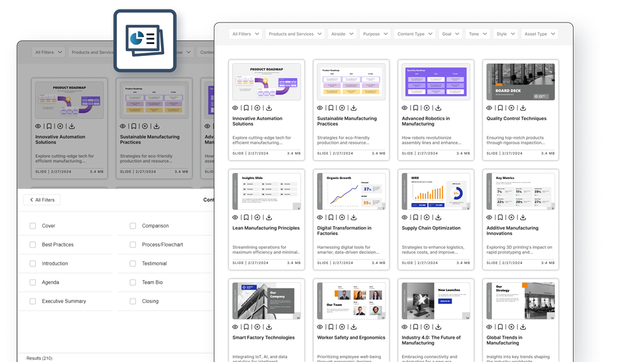
Task: Preview Worker Safety and Ergonomics with eye icon
Action: click(320, 327)
